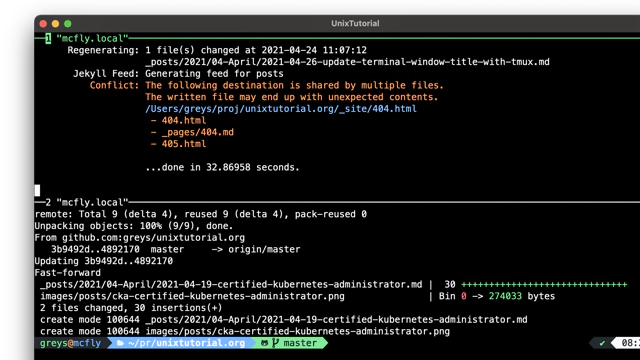The image size is (640, 360).
Task: Click the "remote: Total 9 (delta 4)" line
Action: click(200, 214)
